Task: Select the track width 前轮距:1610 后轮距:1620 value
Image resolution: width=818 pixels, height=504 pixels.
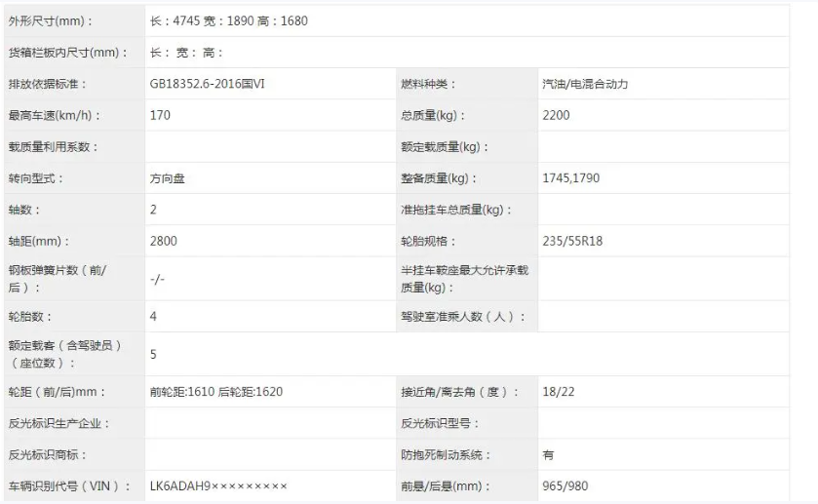Action: 216,392
